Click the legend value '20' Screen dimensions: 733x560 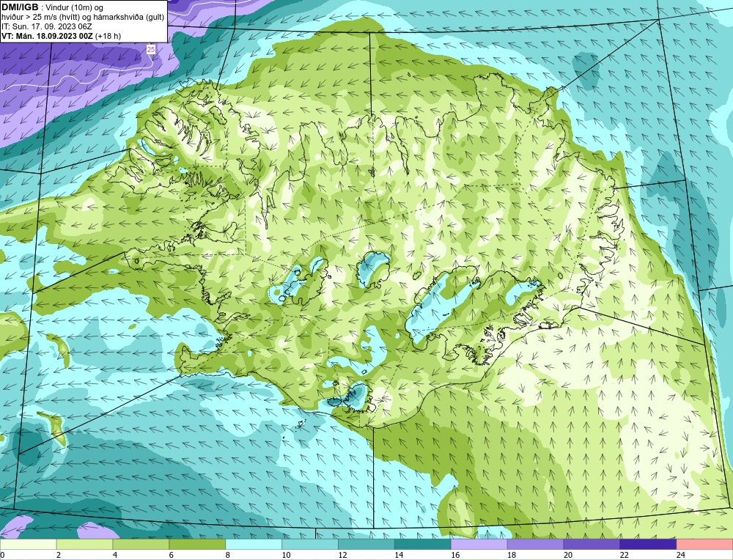(x=567, y=555)
